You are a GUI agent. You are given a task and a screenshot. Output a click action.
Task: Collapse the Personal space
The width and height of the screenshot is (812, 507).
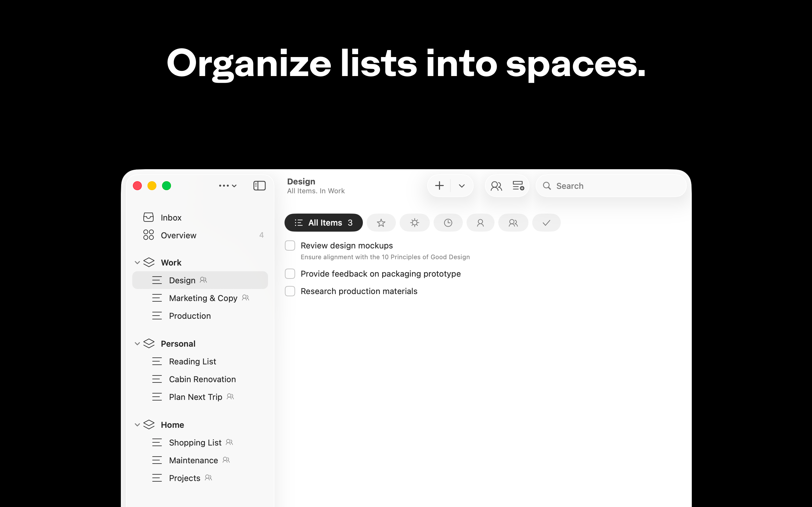coord(137,343)
